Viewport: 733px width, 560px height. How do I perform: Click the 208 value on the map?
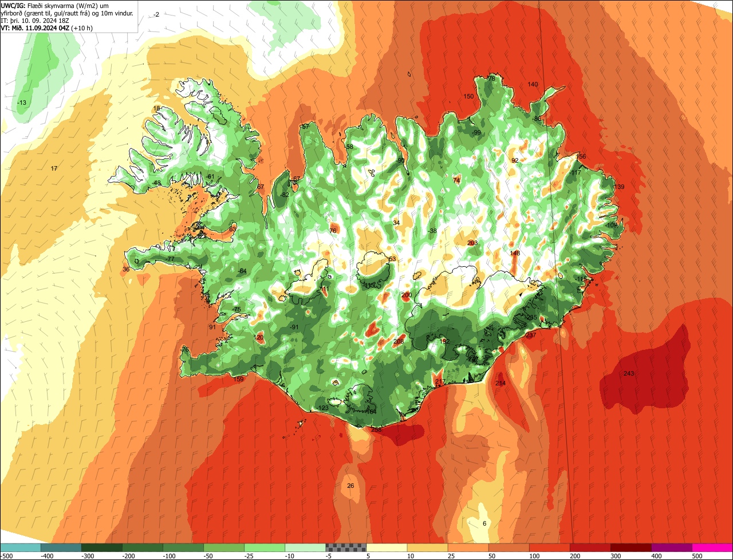tap(399, 341)
